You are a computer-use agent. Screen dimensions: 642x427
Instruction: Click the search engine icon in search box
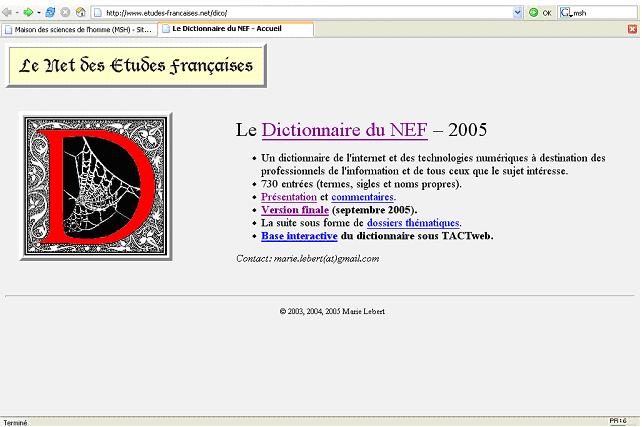click(566, 12)
